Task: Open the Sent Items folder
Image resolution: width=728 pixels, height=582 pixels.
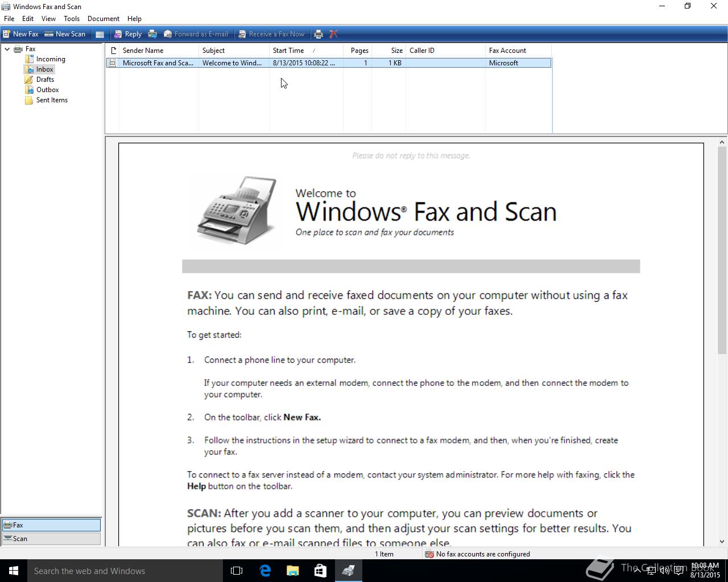Action: (x=52, y=100)
